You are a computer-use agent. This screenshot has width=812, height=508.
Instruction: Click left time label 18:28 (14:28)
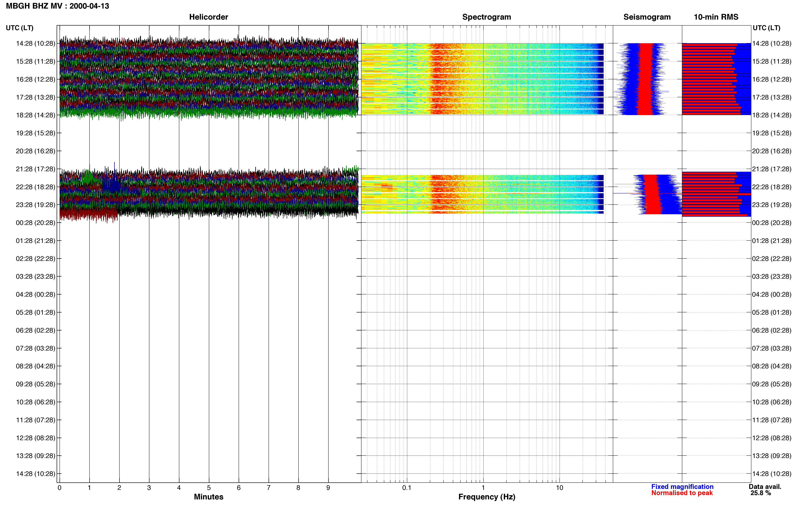pyautogui.click(x=36, y=115)
